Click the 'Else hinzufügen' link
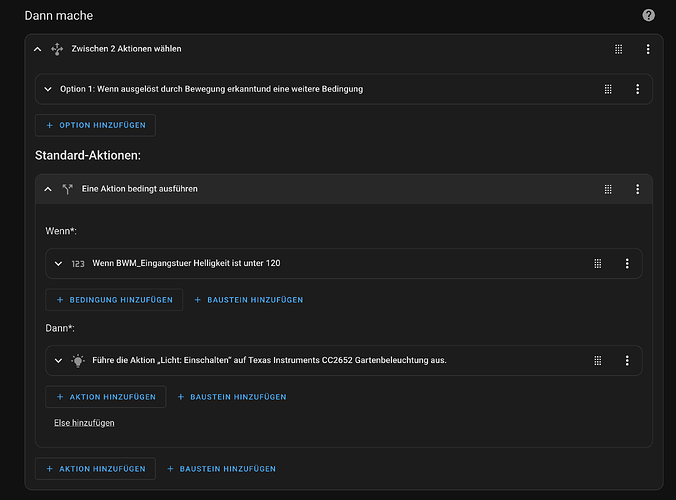 84,423
